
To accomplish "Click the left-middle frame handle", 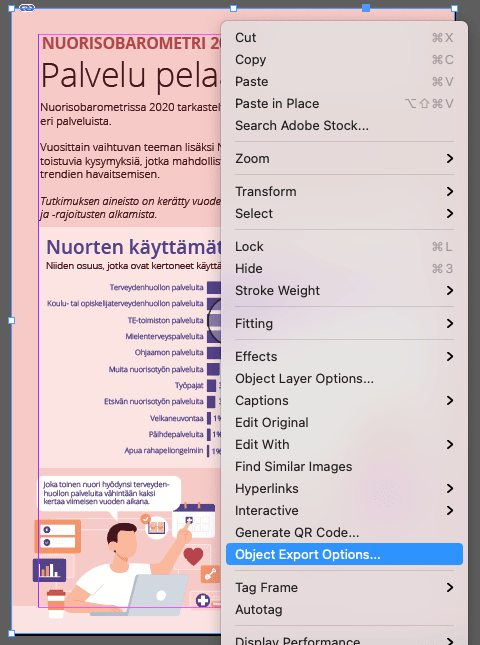I will [x=12, y=320].
